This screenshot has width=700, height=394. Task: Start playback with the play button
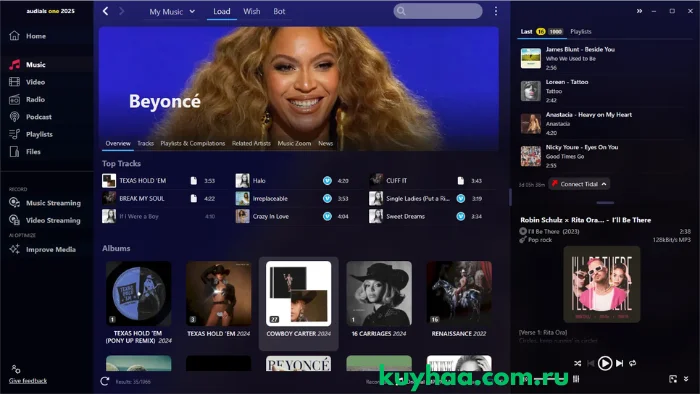click(x=604, y=363)
